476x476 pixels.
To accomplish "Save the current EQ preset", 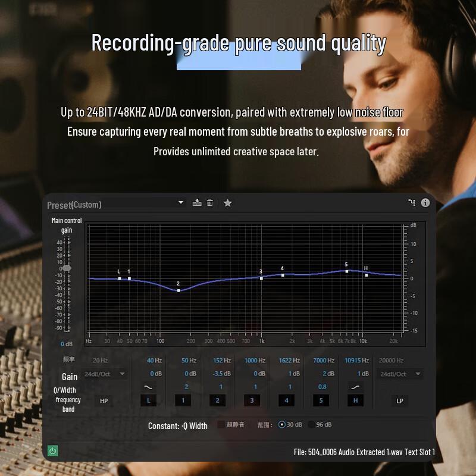I will coord(196,202).
